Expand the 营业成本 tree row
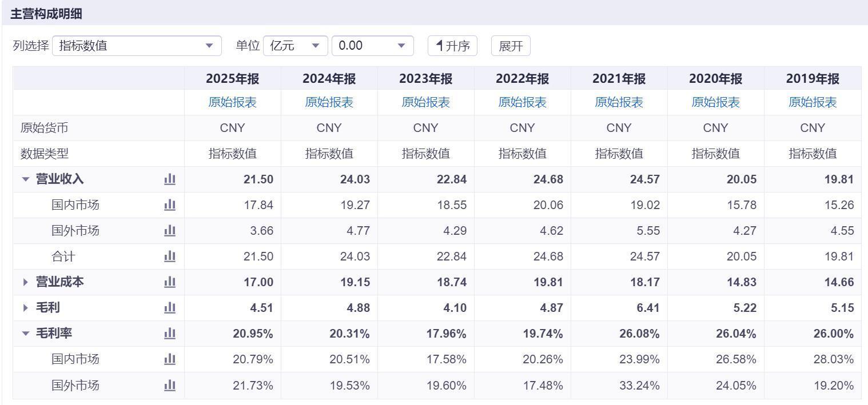This screenshot has width=868, height=405. pos(25,282)
